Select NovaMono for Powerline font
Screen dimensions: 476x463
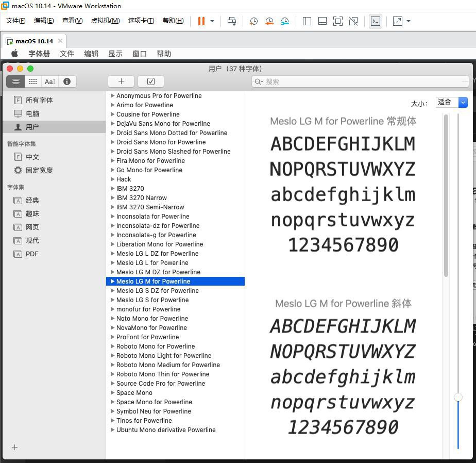pos(175,327)
